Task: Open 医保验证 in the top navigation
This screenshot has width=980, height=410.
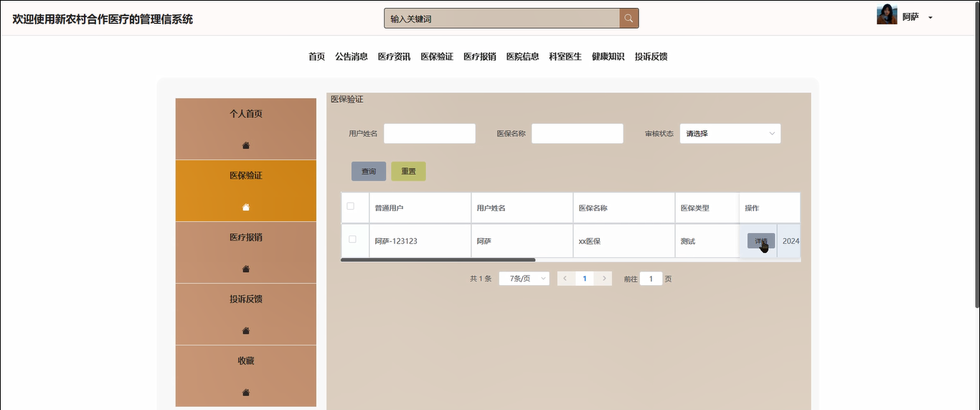Action: pos(437,57)
